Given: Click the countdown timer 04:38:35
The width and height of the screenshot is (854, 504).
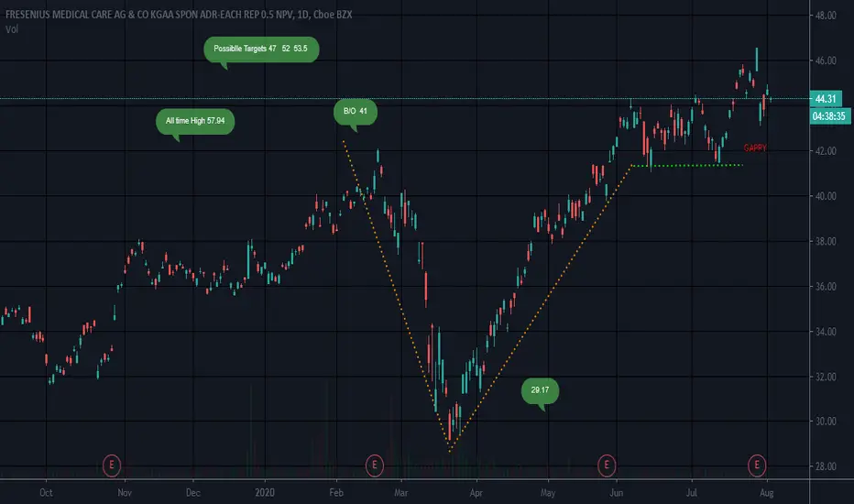Looking at the screenshot, I should click(829, 116).
